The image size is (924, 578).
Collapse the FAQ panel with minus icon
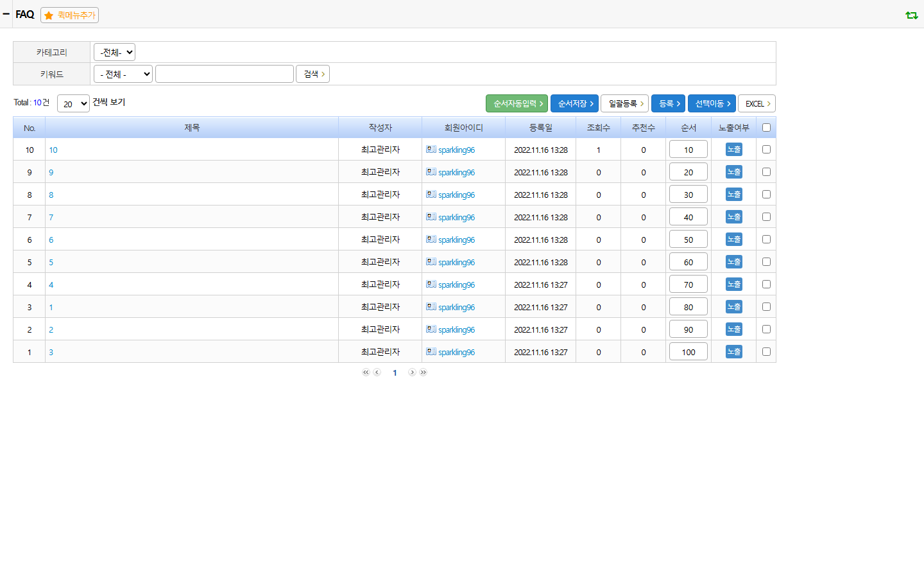[6, 13]
